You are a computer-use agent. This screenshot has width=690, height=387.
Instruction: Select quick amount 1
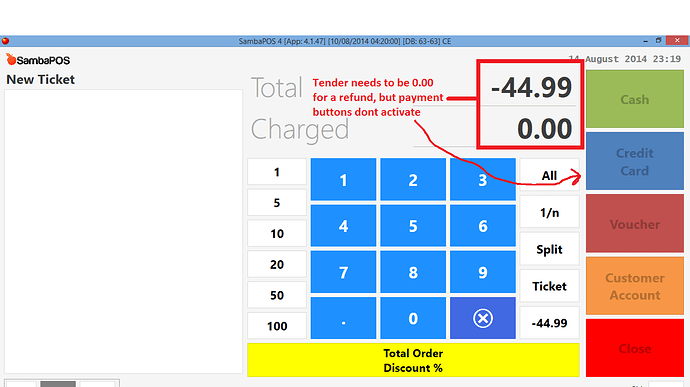277,172
